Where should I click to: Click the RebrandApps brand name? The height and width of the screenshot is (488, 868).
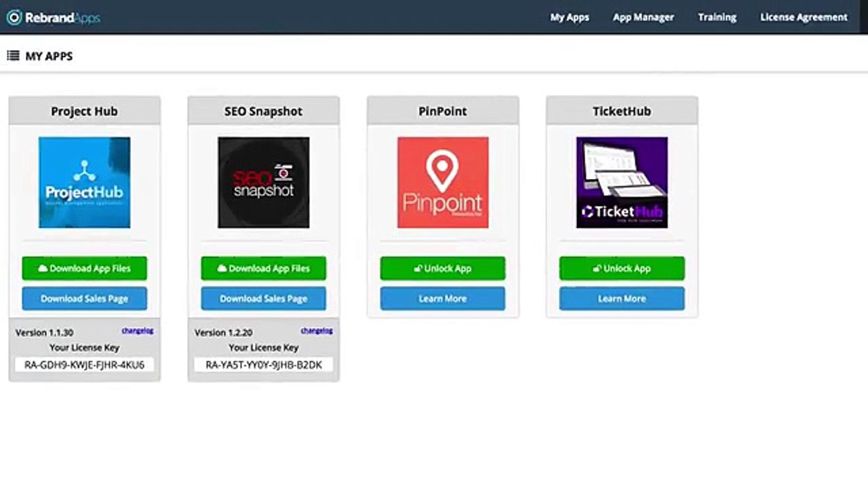click(x=62, y=18)
